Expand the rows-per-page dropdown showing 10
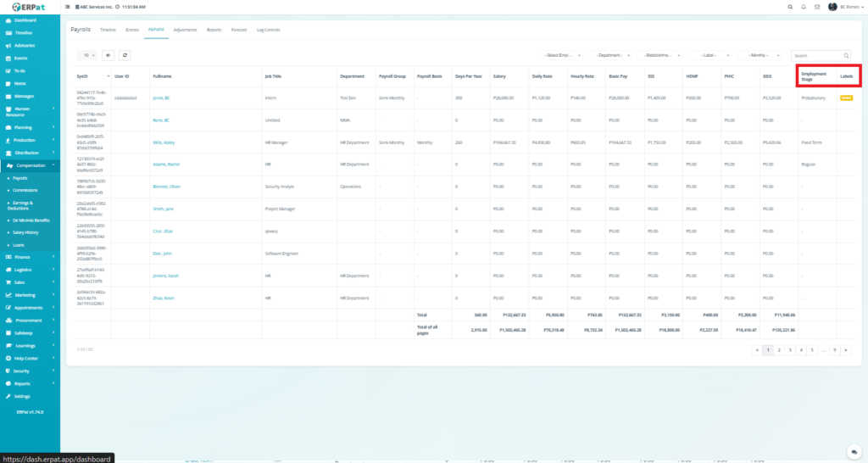The width and height of the screenshot is (868, 463). click(88, 55)
